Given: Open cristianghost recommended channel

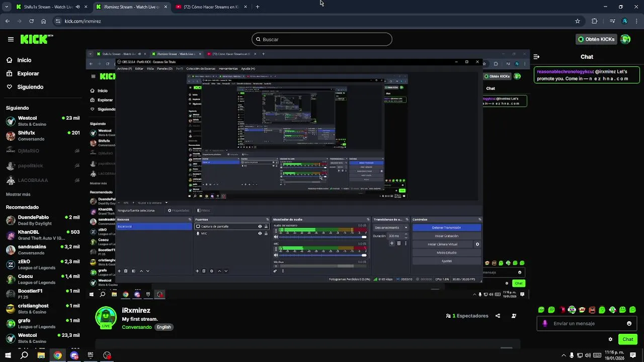Looking at the screenshot, I should coord(43,309).
